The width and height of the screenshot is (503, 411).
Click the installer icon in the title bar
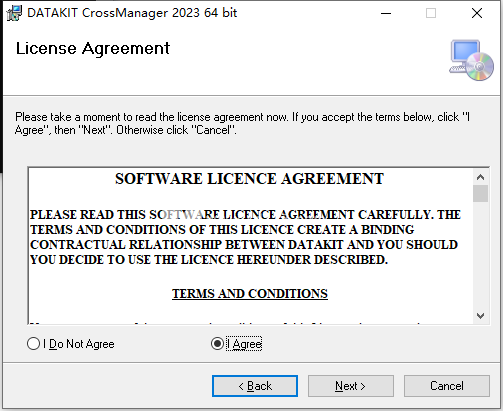click(14, 13)
